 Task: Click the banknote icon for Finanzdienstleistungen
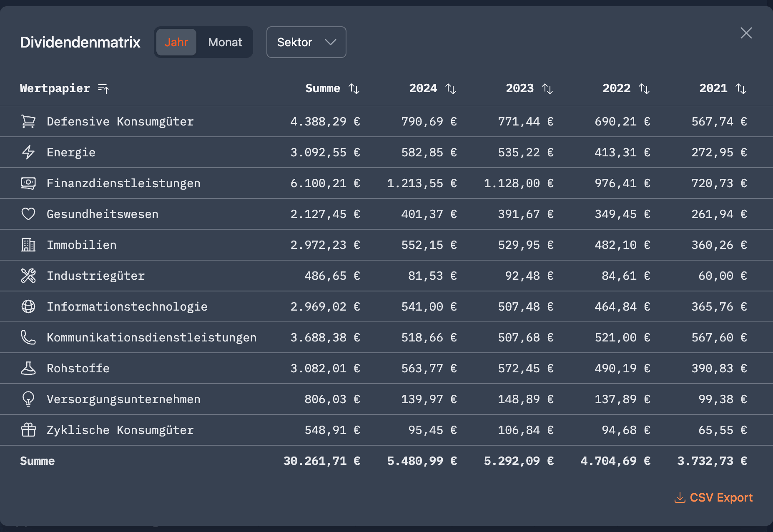(28, 183)
